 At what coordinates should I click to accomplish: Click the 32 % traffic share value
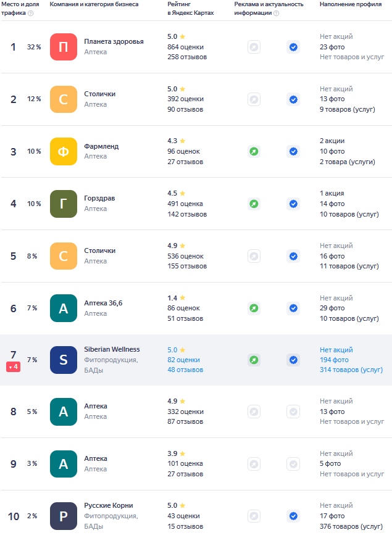coord(34,47)
